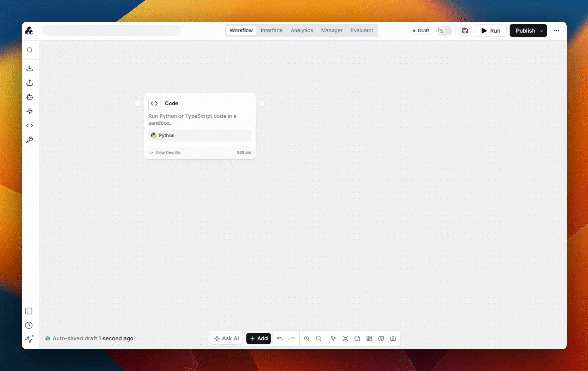Screen dimensions: 588x371
Task: Click the Code node's right output handle
Action: tap(262, 103)
